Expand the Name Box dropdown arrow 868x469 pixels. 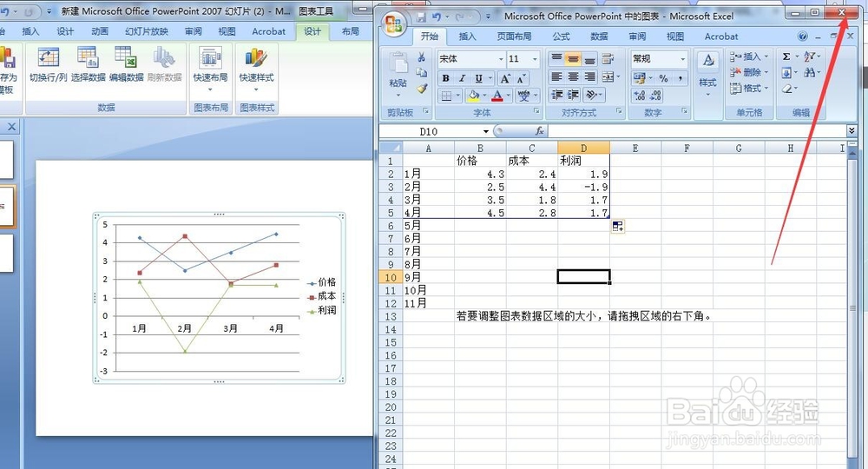tap(486, 131)
